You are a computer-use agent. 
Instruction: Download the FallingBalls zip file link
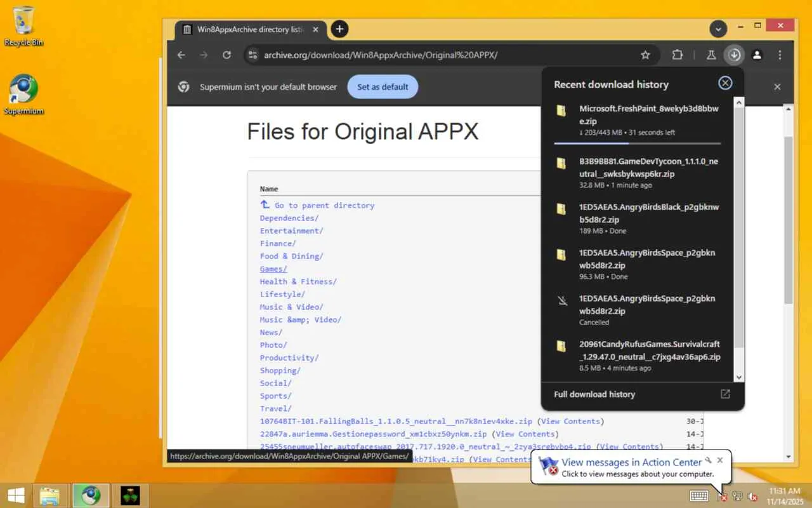[x=396, y=421]
